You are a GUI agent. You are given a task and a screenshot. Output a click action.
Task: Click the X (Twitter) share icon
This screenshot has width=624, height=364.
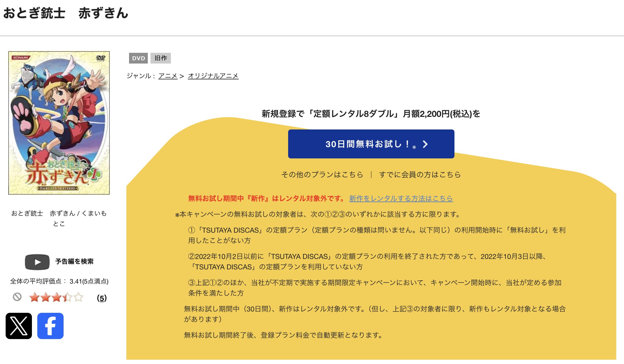pos(19,326)
